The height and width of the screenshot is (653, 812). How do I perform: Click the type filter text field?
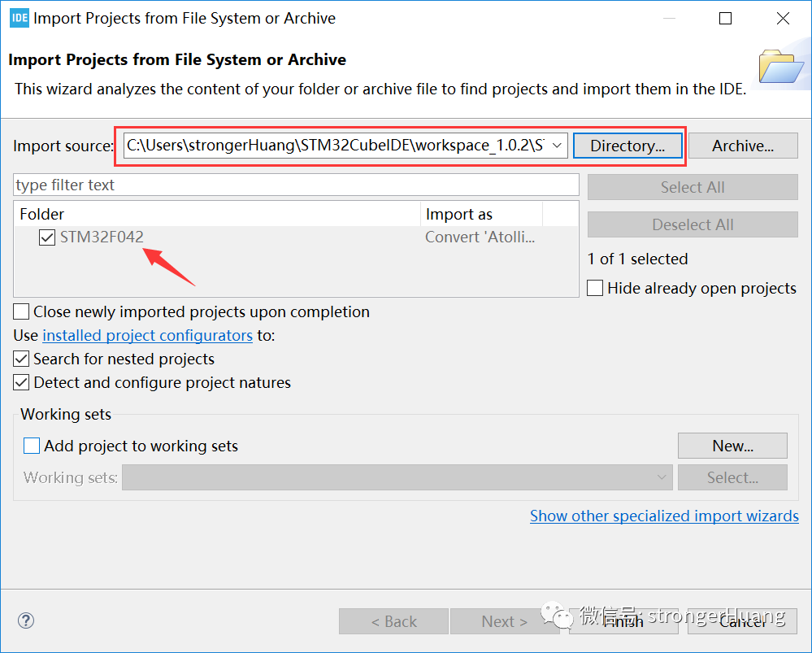[296, 185]
